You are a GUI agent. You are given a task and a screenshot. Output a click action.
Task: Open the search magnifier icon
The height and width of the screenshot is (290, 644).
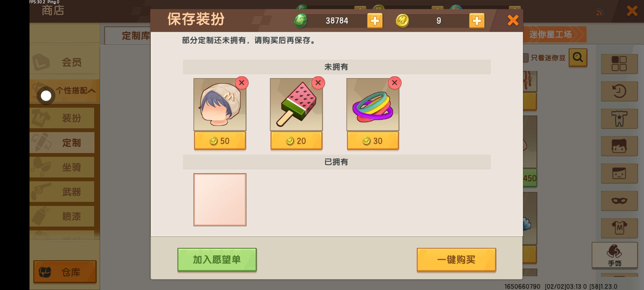click(578, 58)
